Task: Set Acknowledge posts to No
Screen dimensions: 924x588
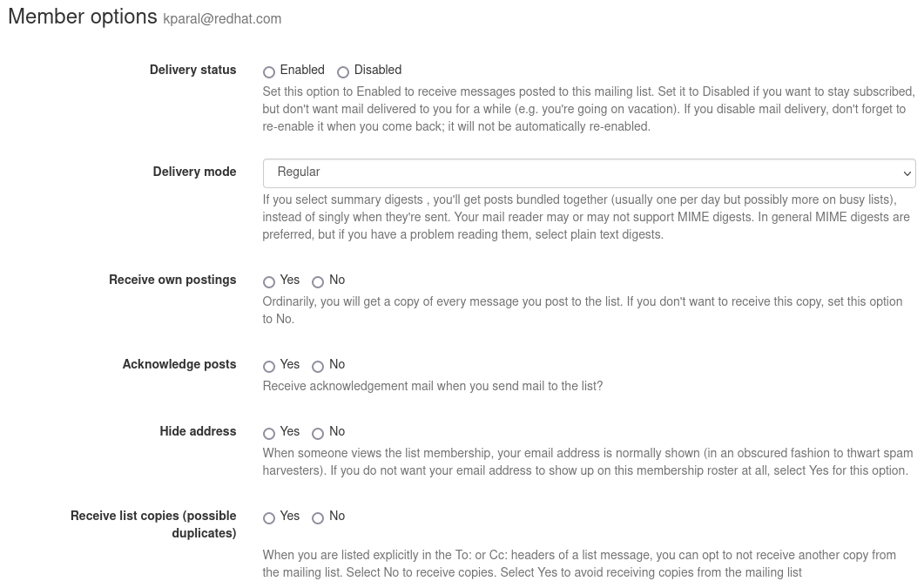Action: click(318, 367)
